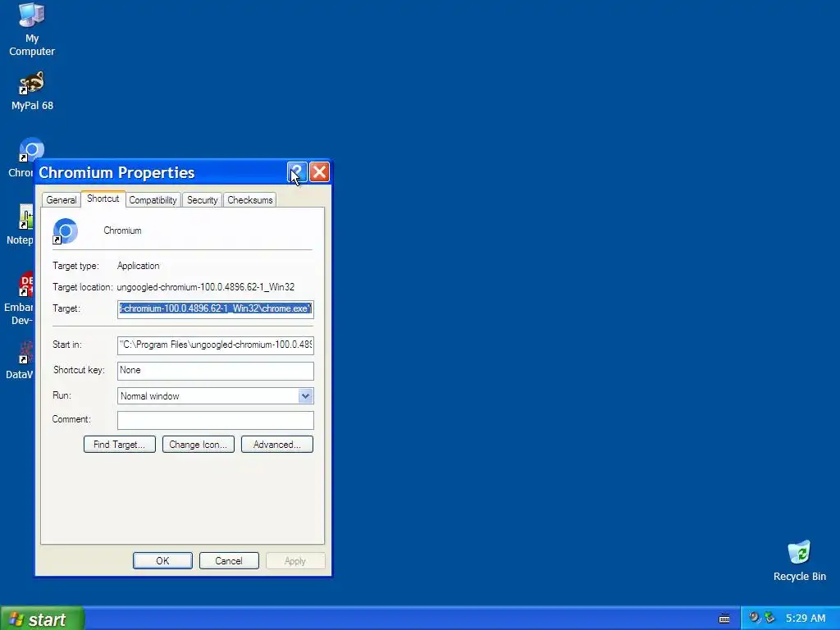840x630 pixels.
Task: Click Cancel in the Properties dialog
Action: pos(229,560)
